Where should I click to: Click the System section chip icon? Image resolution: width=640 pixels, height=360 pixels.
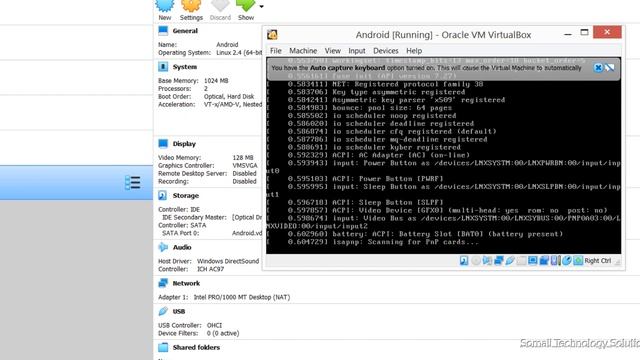point(163,67)
